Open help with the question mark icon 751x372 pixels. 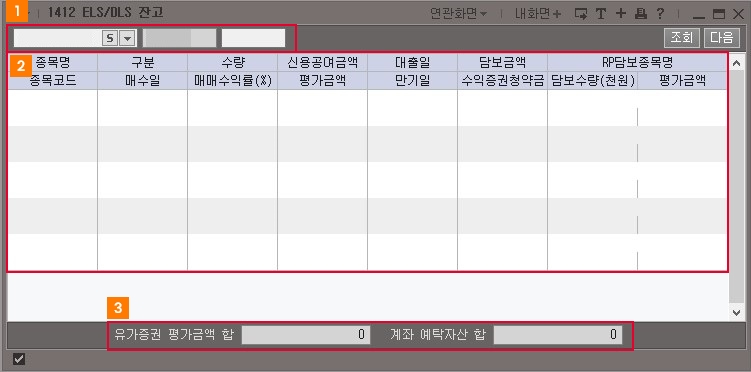(660, 13)
